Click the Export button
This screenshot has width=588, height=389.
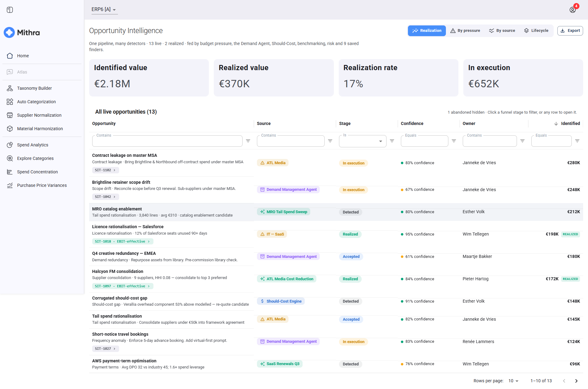coord(570,31)
